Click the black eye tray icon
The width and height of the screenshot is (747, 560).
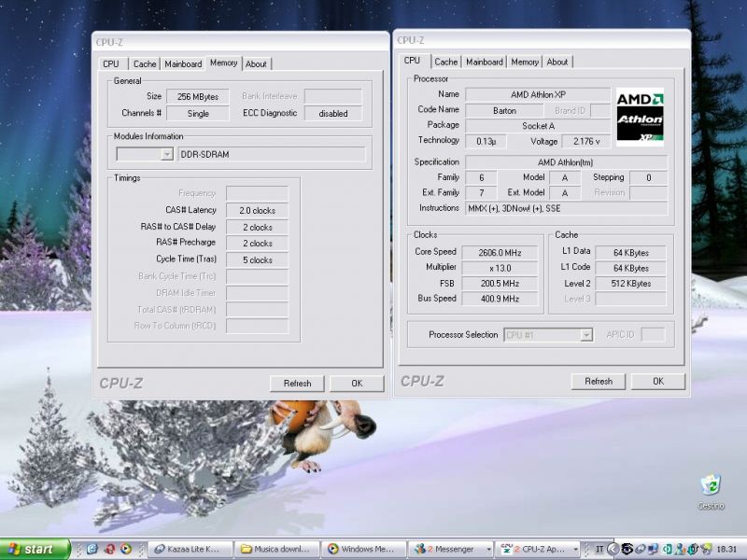point(627,550)
